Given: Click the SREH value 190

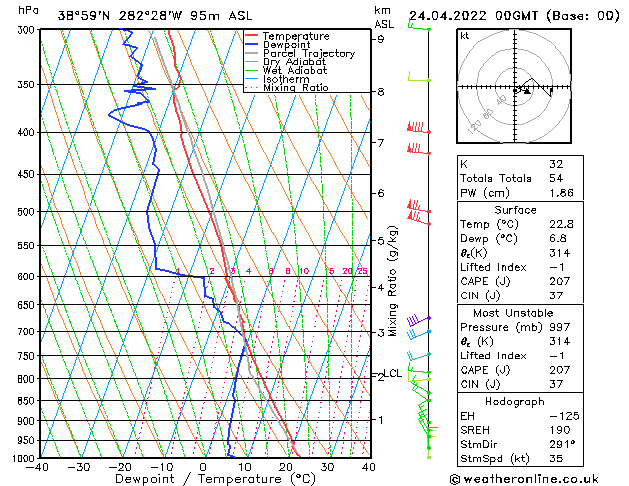Looking at the screenshot, I should (x=560, y=430).
